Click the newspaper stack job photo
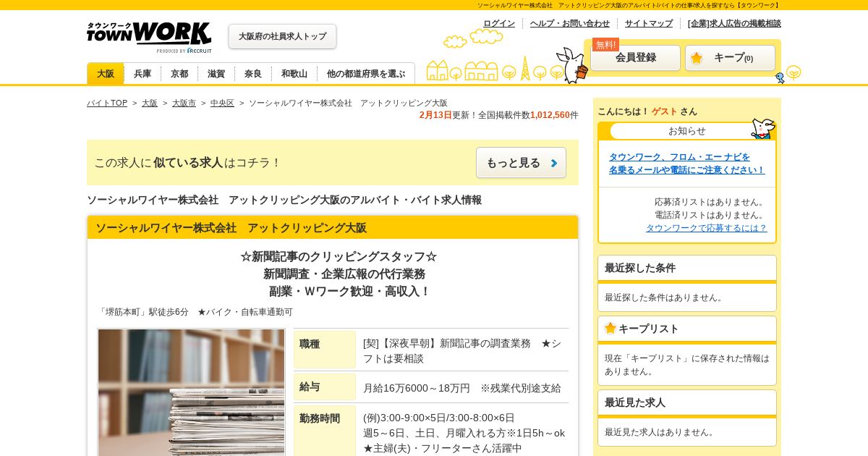868x456 pixels. [192, 392]
